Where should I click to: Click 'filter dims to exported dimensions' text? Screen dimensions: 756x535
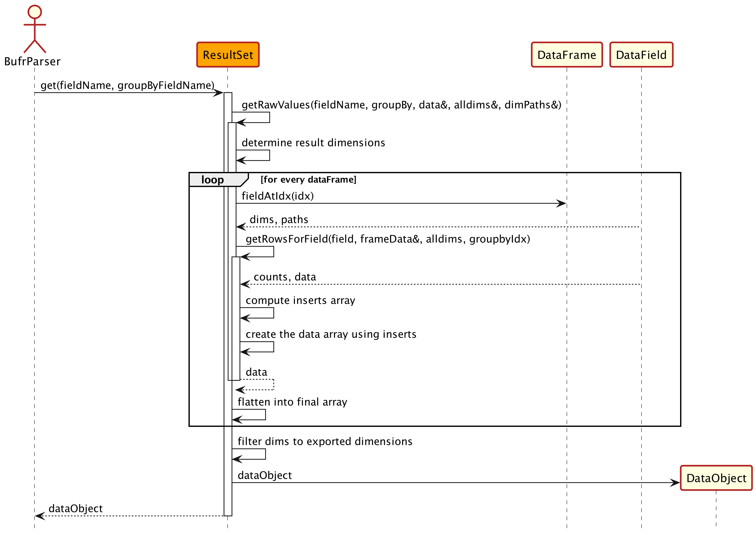pos(325,441)
